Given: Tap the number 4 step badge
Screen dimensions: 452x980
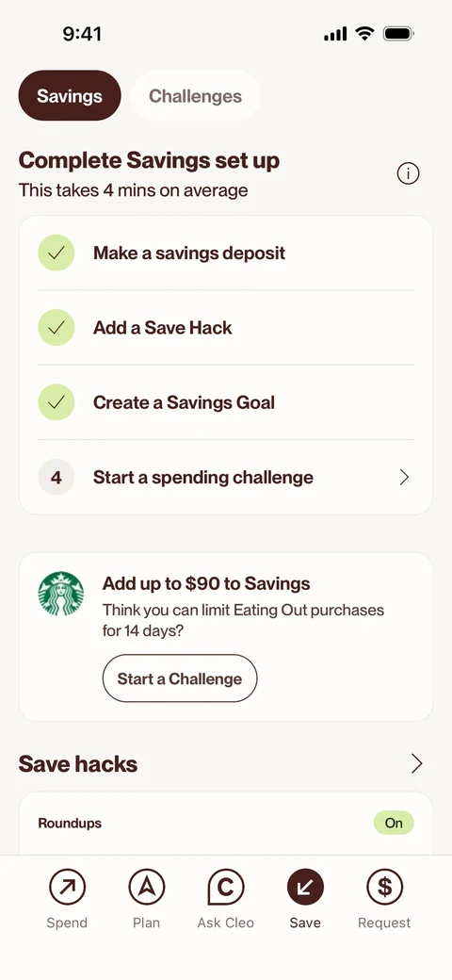Looking at the screenshot, I should pos(56,478).
